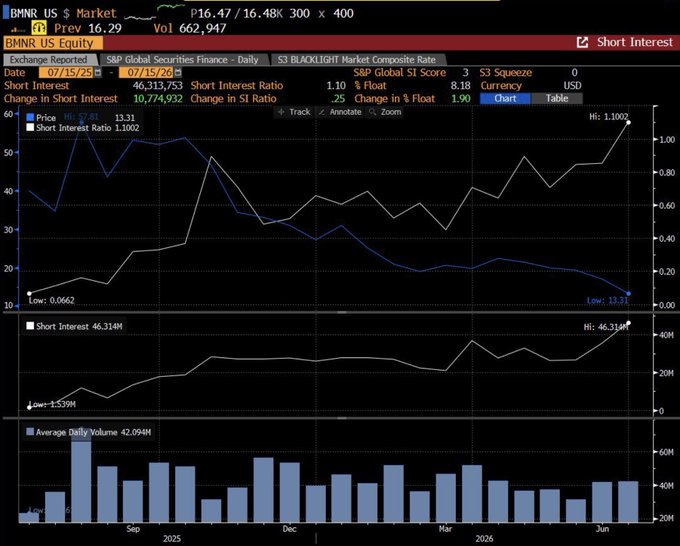Activate the Zoom magnifier tool

(x=385, y=112)
